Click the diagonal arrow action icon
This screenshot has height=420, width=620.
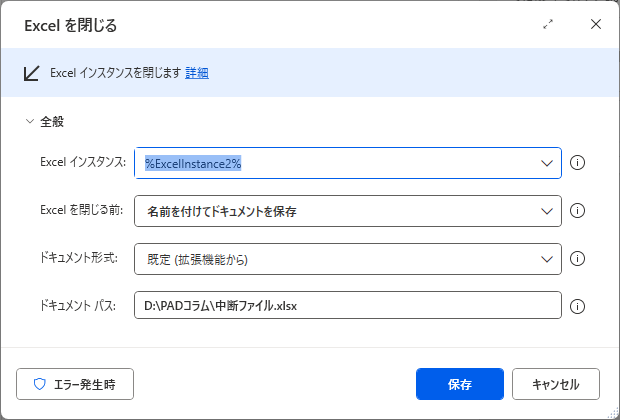32,73
